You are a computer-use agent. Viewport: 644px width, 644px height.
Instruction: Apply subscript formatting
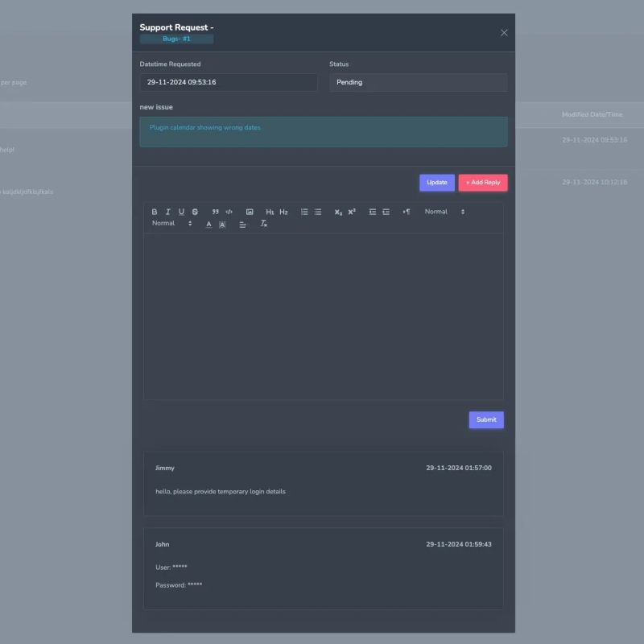[338, 212]
